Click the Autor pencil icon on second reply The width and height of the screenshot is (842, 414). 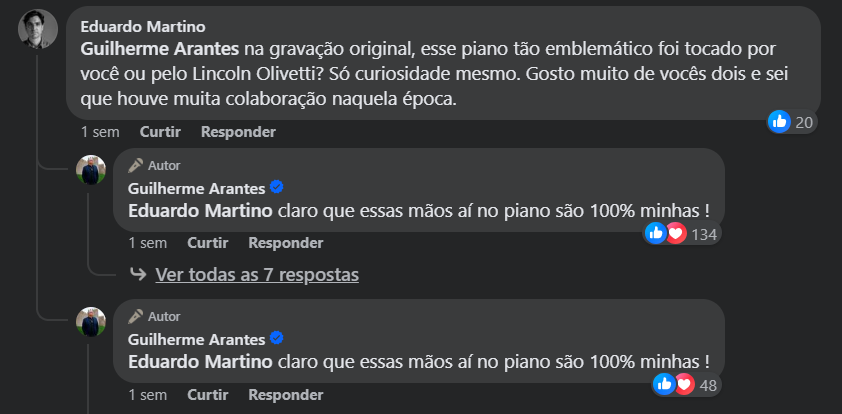tap(135, 316)
